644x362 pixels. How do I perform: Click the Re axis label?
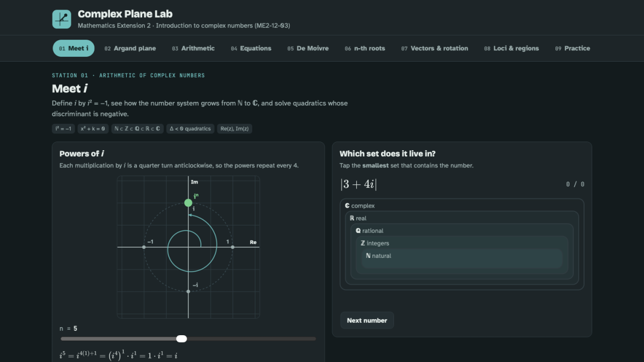pyautogui.click(x=253, y=242)
